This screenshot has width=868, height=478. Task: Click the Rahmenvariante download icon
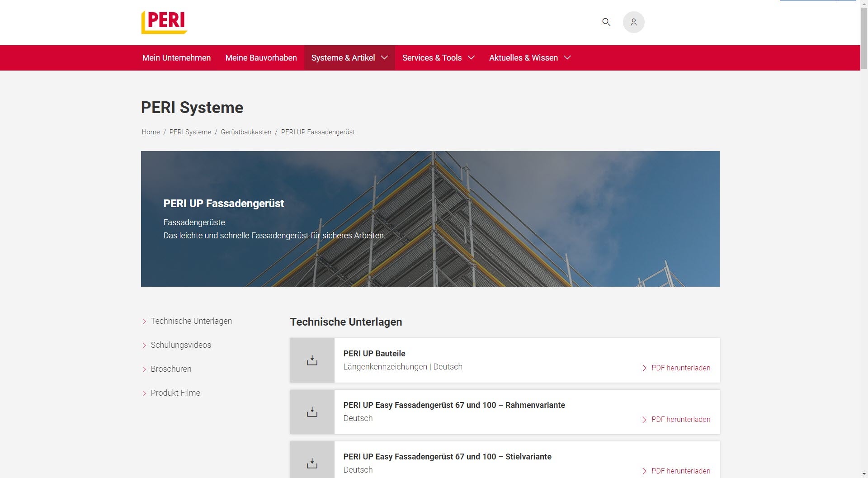312,412
